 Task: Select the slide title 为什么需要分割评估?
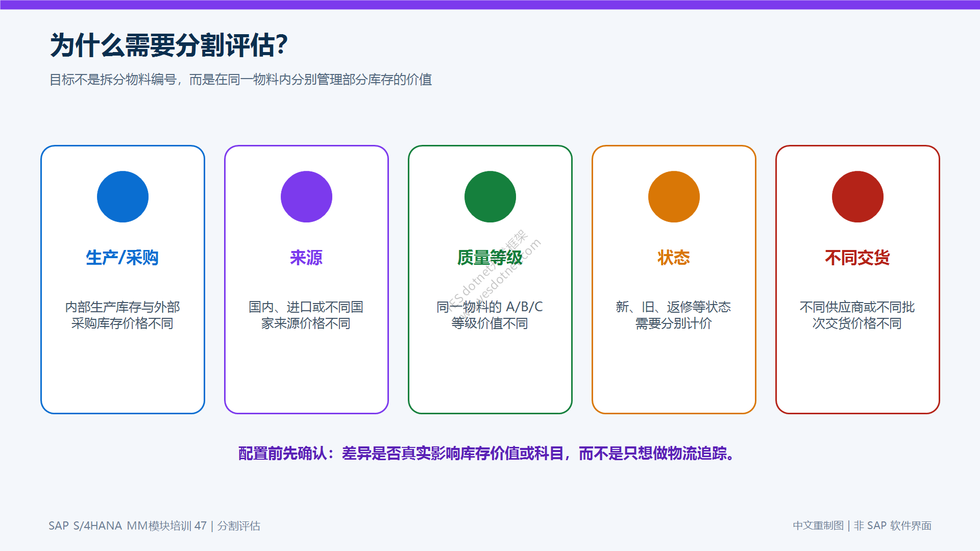click(x=169, y=45)
